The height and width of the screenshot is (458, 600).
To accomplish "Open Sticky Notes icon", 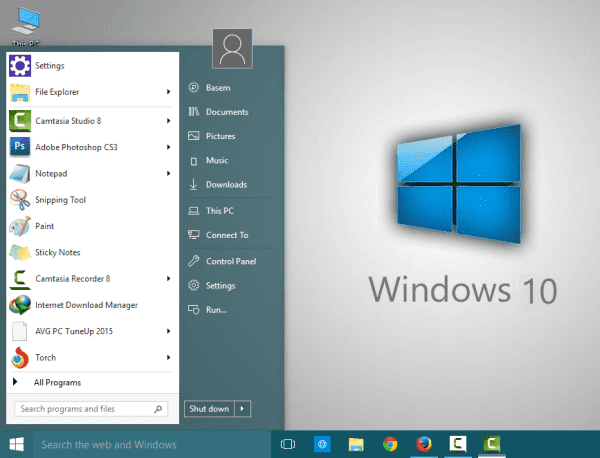I will pos(20,253).
